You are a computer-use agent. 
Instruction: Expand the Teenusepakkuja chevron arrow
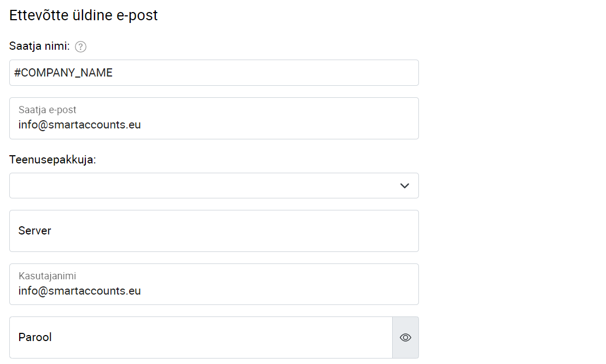point(404,186)
